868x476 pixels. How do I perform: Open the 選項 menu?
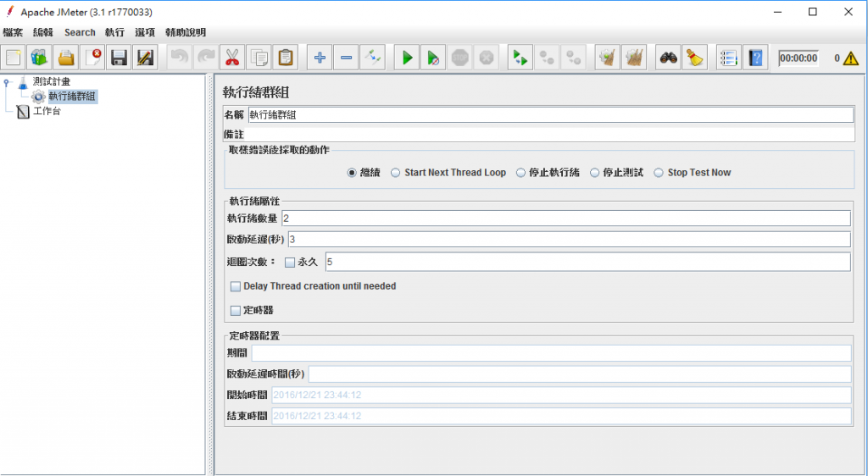145,32
